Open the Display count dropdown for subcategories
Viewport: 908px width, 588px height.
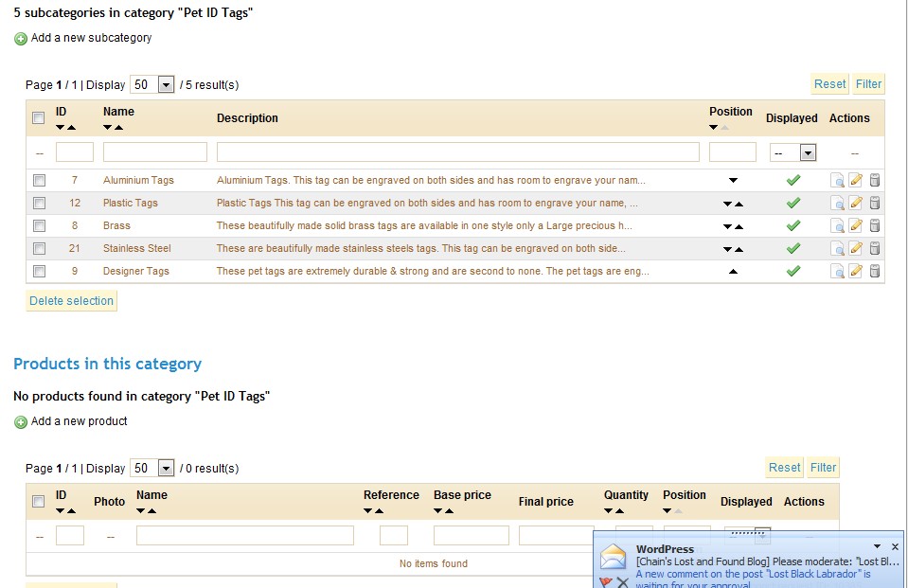pos(166,85)
